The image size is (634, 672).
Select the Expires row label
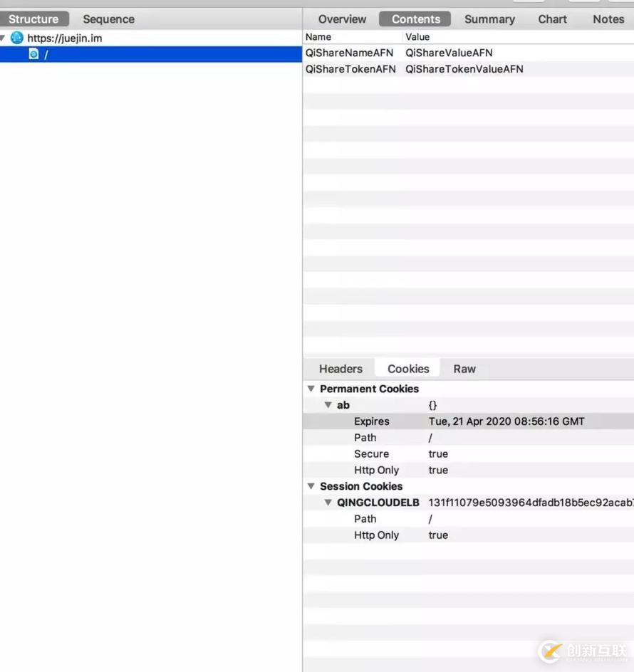click(x=371, y=421)
